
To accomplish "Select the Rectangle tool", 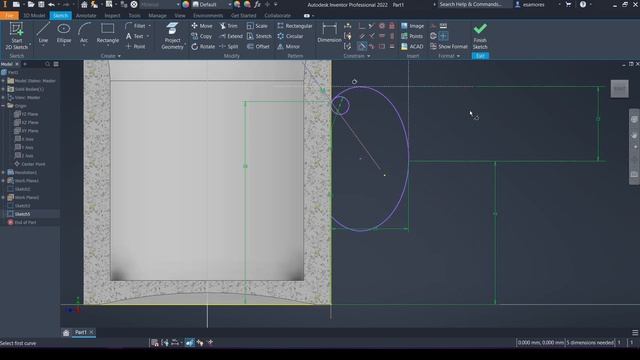I will [108, 33].
